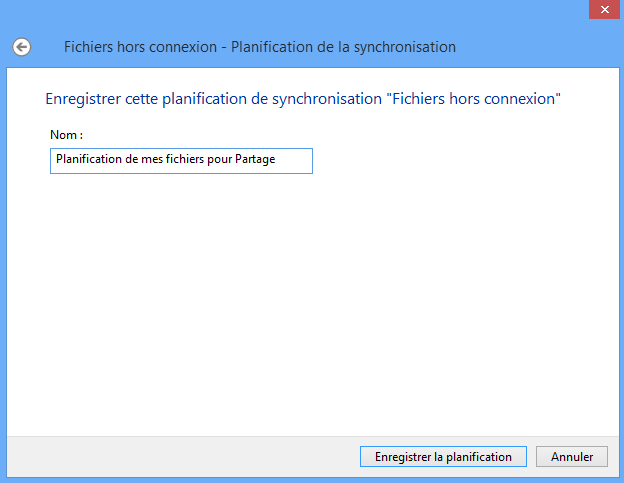
Task: Close the synchronization wizard window
Action: point(603,9)
